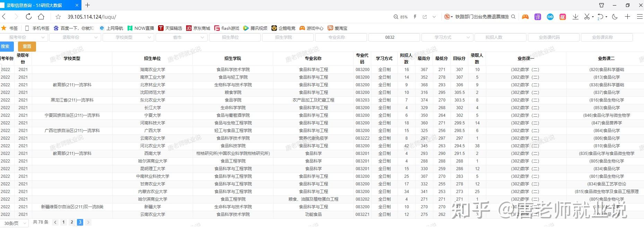Go back using the browser back arrow
The height and width of the screenshot is (236, 644).
click(4, 17)
